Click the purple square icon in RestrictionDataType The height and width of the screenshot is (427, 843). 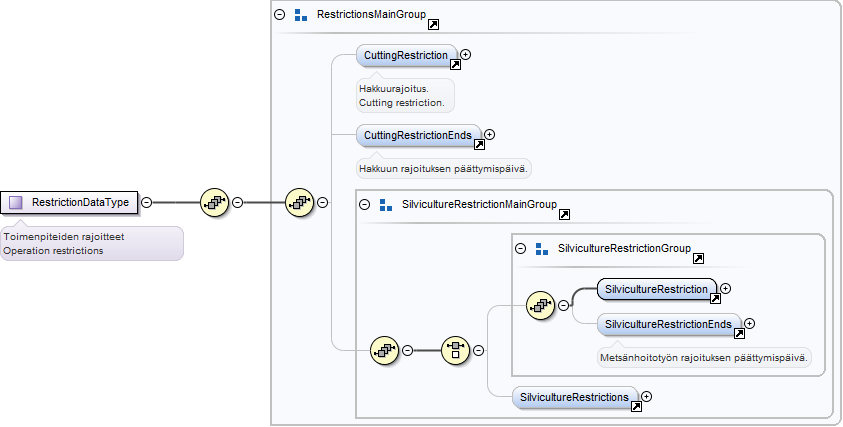pos(16,203)
